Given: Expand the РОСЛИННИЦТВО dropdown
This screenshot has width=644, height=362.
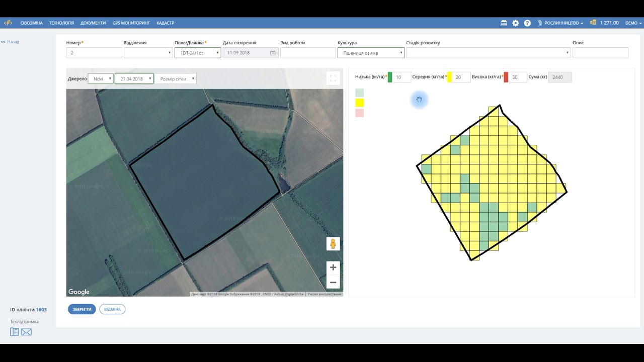Looking at the screenshot, I should [x=560, y=23].
